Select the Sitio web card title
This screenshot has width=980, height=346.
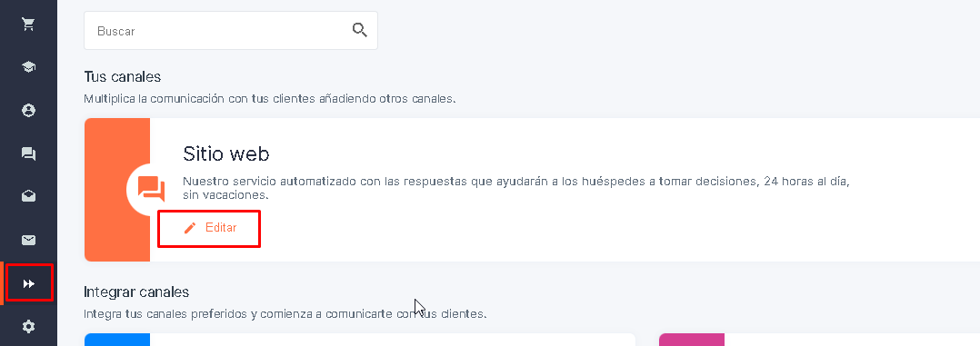coord(226,153)
